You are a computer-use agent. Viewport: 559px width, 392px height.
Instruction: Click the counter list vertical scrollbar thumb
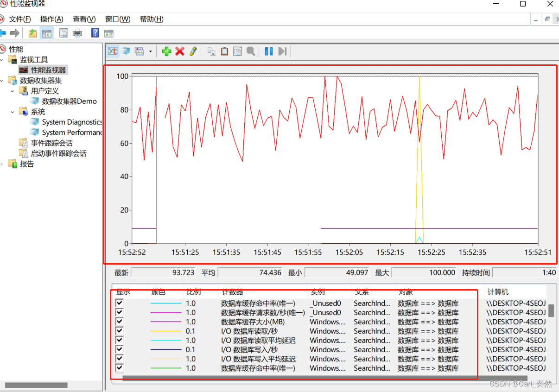coord(551,310)
